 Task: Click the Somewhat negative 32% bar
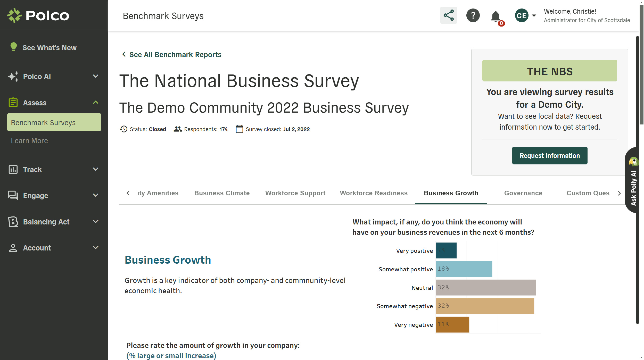pyautogui.click(x=485, y=306)
